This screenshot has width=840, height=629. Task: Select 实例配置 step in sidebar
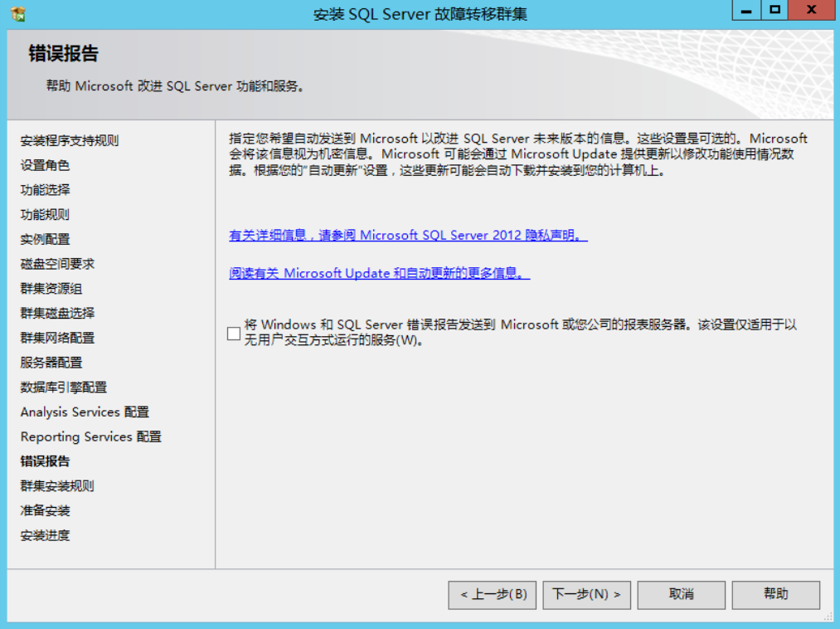click(45, 240)
